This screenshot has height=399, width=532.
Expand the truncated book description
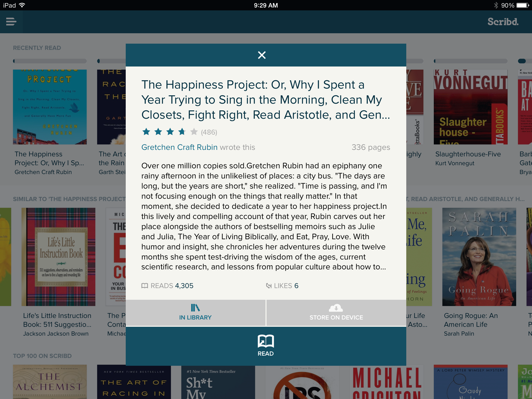click(264, 216)
